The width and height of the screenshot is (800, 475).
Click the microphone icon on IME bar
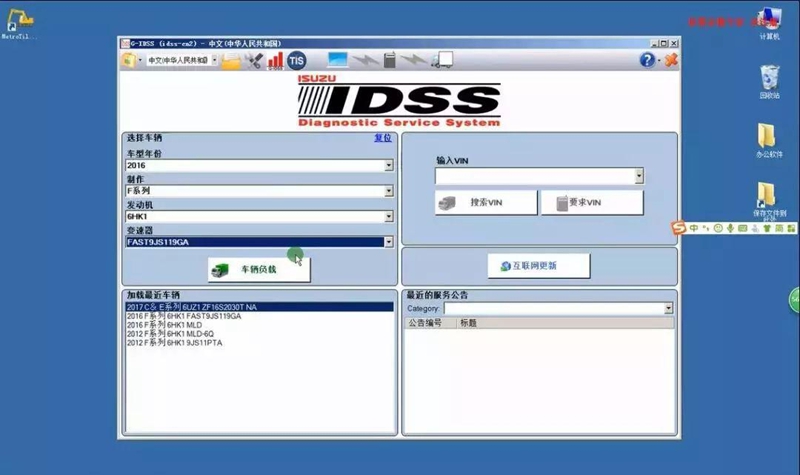coord(731,228)
